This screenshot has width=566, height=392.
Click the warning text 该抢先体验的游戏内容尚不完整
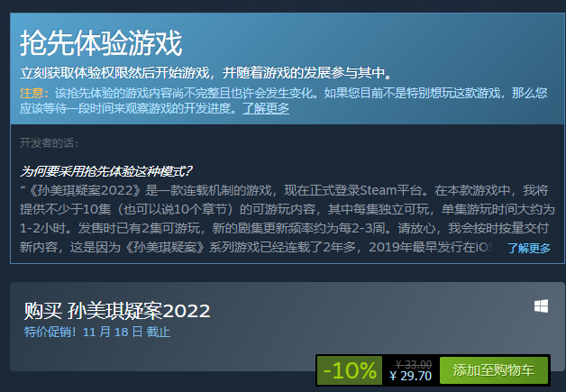pyautogui.click(x=137, y=93)
